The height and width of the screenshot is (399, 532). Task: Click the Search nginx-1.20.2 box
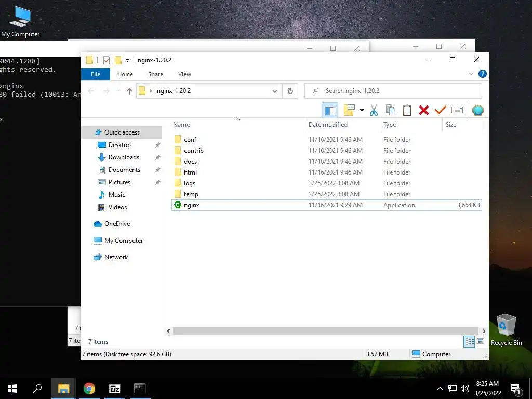pyautogui.click(x=393, y=91)
